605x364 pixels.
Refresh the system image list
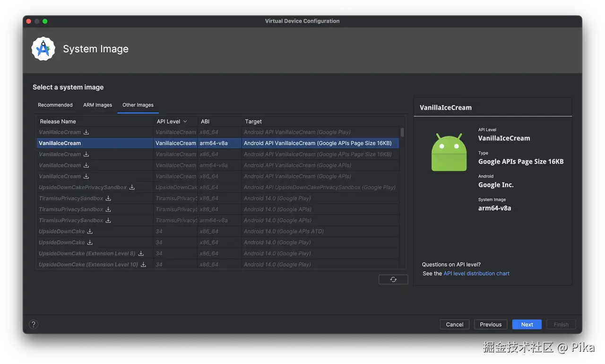[x=393, y=279]
